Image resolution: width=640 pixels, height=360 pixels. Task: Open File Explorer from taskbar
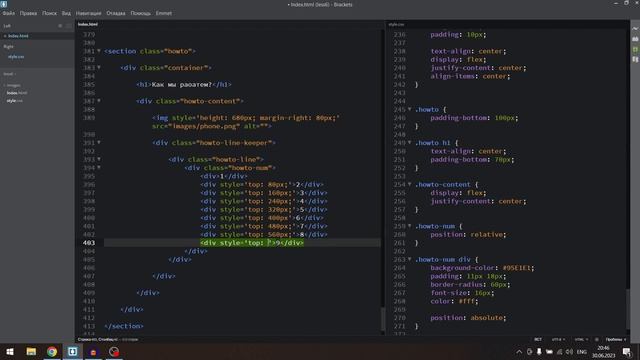pos(31,351)
